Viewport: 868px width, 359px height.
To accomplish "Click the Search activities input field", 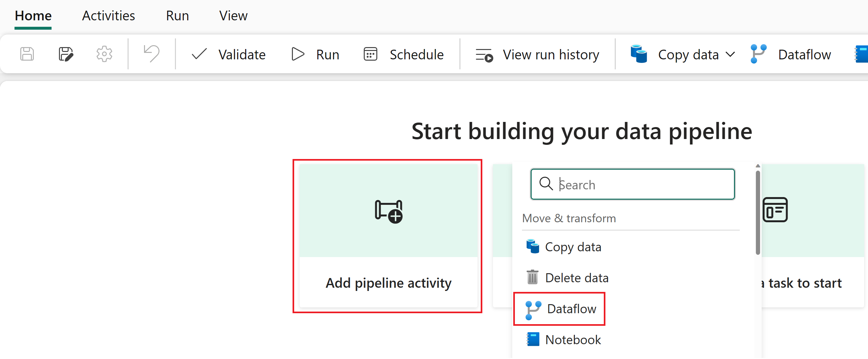I will coord(632,184).
